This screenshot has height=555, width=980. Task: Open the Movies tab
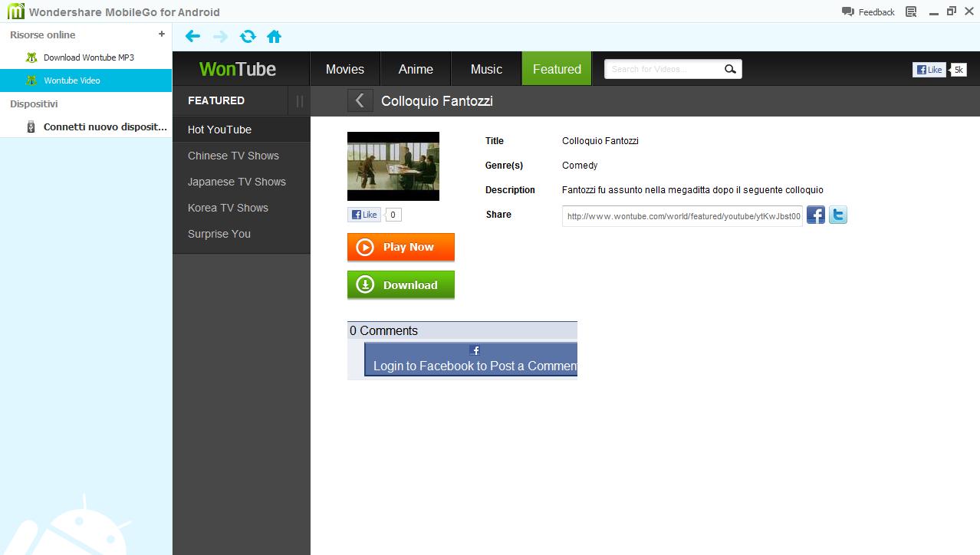[345, 69]
